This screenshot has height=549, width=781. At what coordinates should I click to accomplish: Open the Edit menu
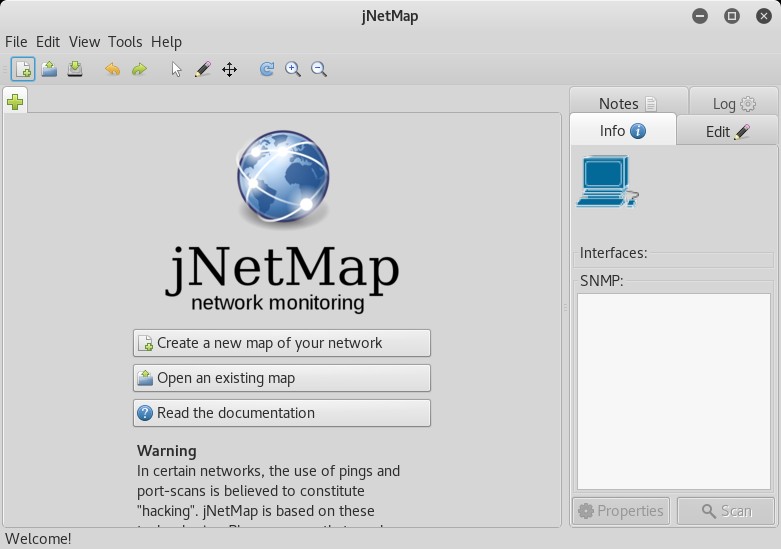pos(48,42)
